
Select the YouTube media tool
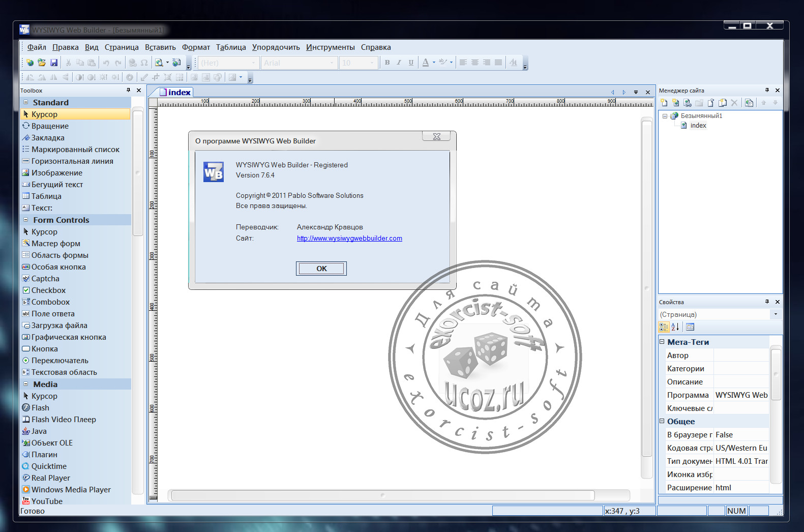47,501
